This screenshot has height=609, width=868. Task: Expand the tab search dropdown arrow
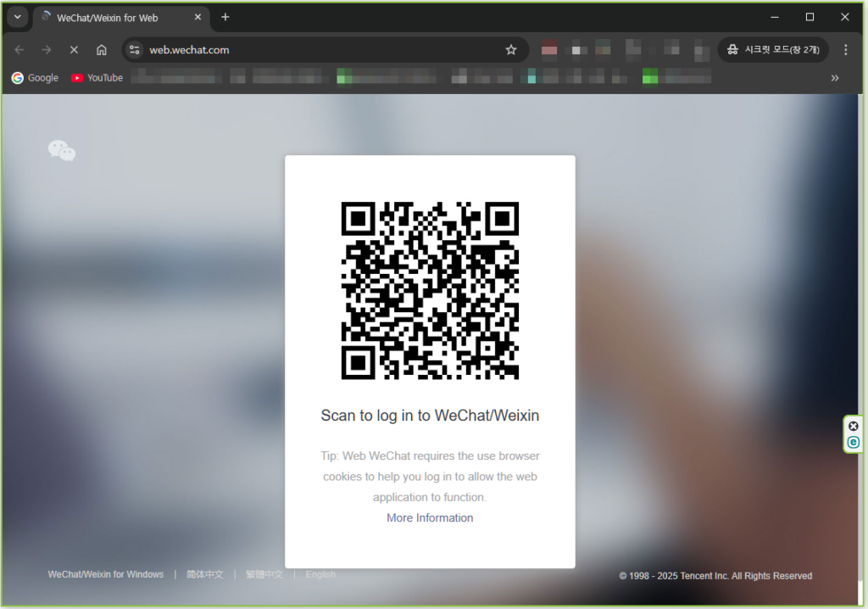(x=17, y=17)
